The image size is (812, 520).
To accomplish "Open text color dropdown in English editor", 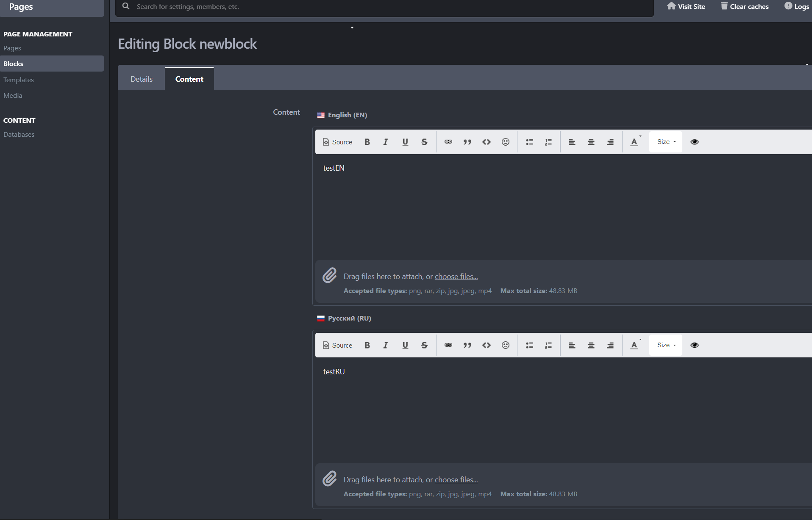I will click(635, 142).
